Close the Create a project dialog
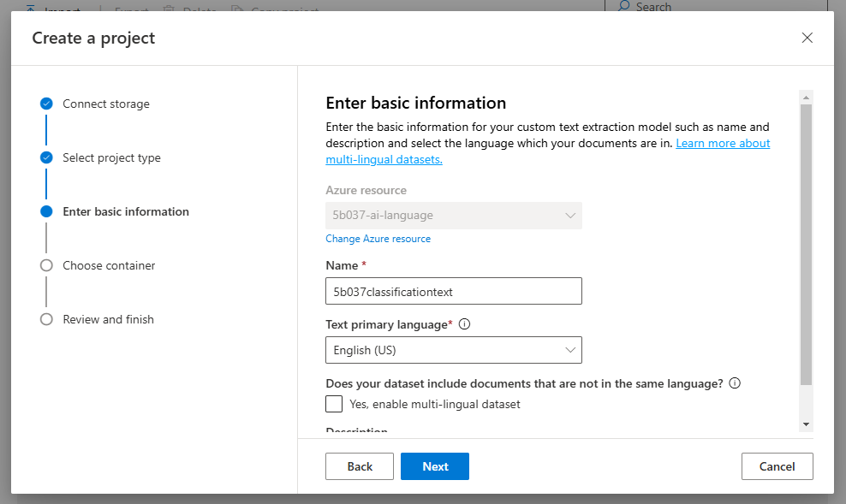The image size is (846, 504). click(x=807, y=38)
